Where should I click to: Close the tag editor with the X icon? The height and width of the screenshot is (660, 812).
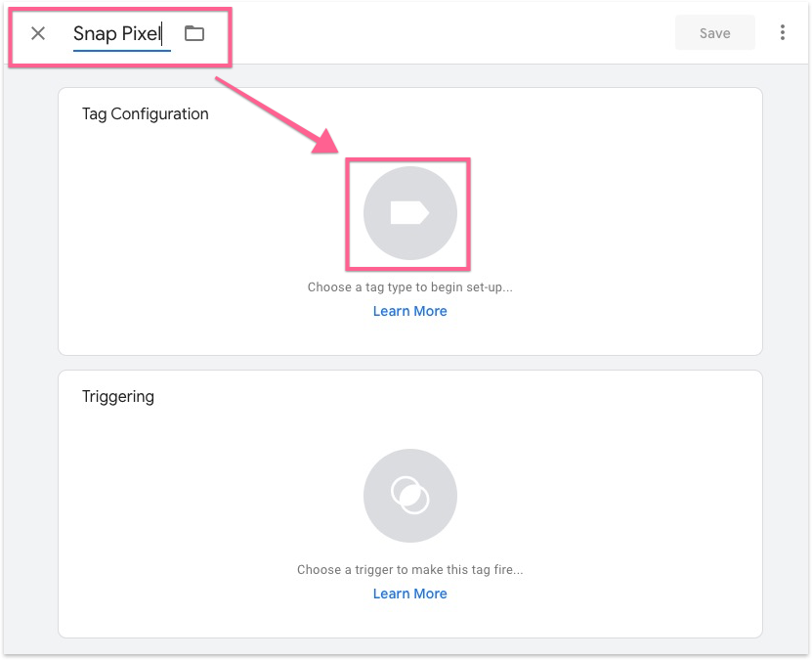(38, 33)
